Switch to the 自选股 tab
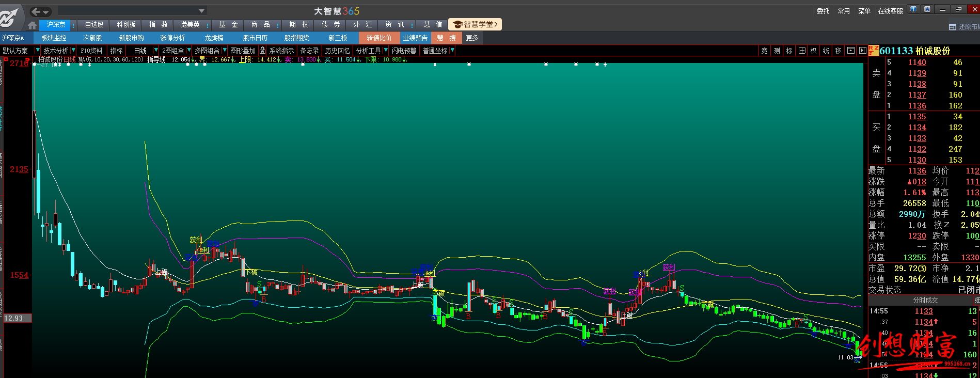 coord(94,25)
